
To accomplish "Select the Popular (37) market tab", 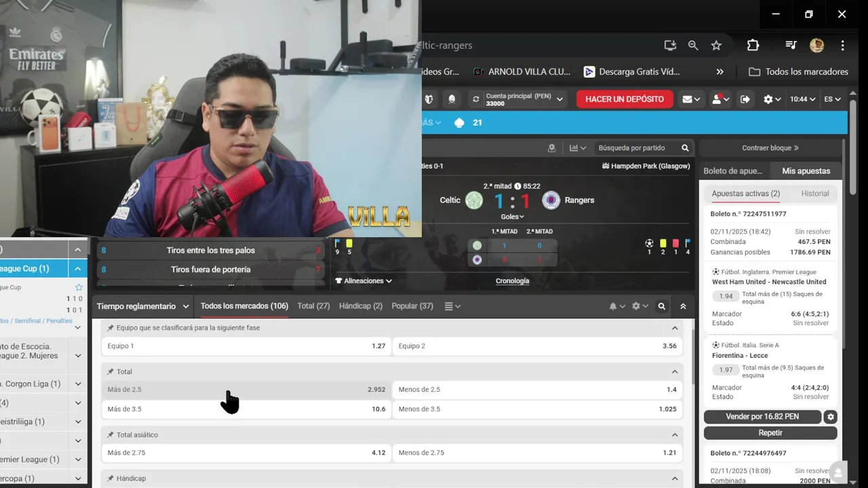I will [x=412, y=306].
